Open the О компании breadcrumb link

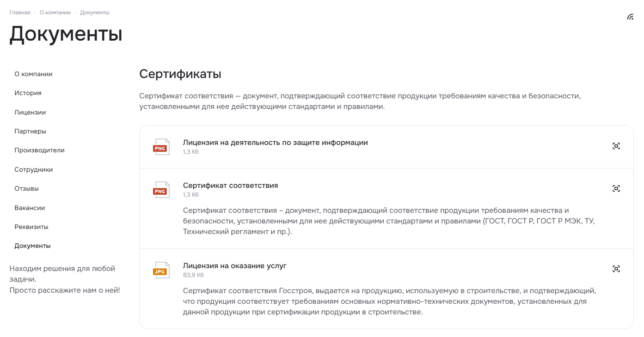click(55, 12)
